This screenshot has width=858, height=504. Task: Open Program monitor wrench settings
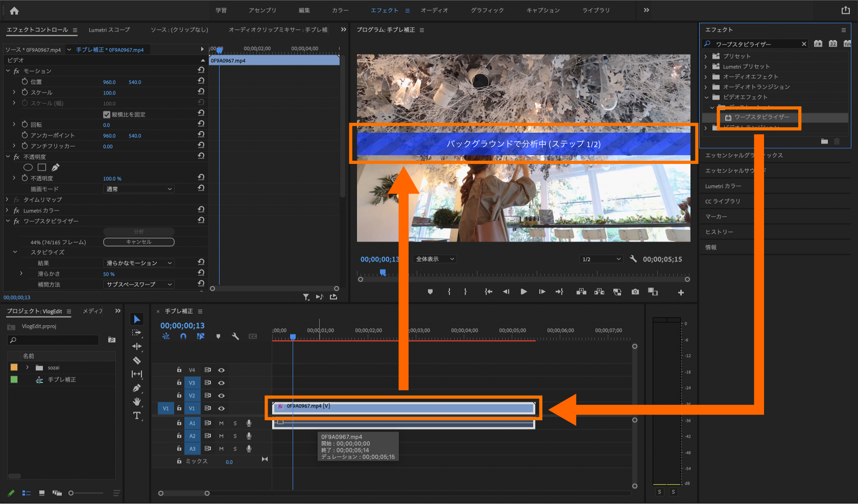(x=633, y=259)
